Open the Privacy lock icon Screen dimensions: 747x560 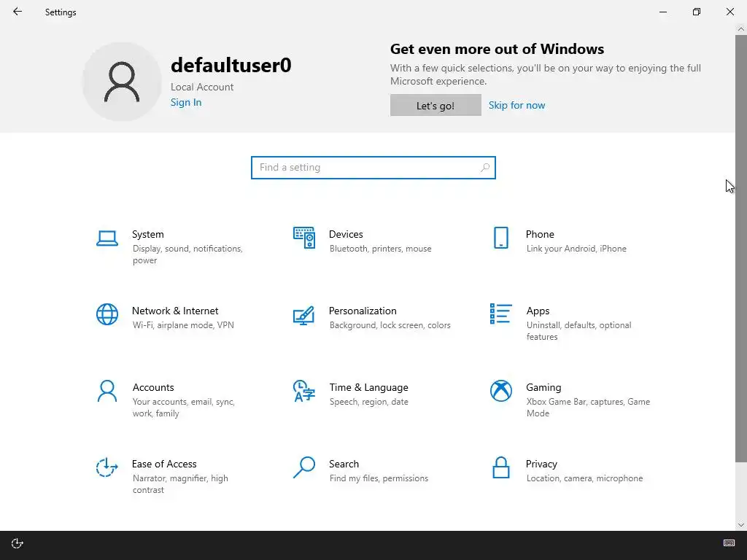point(500,467)
